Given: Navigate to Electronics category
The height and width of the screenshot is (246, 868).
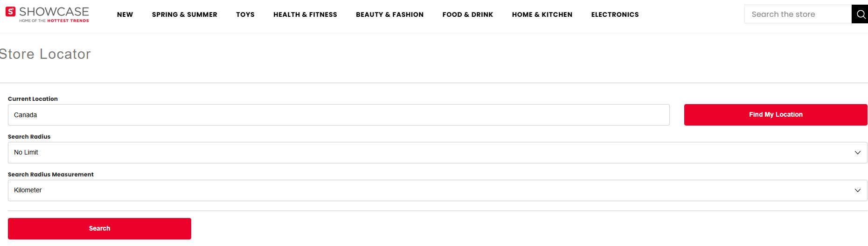Looking at the screenshot, I should pos(615,14).
